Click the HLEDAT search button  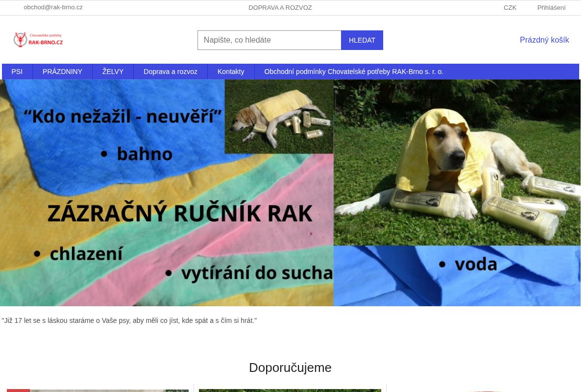pyautogui.click(x=362, y=40)
